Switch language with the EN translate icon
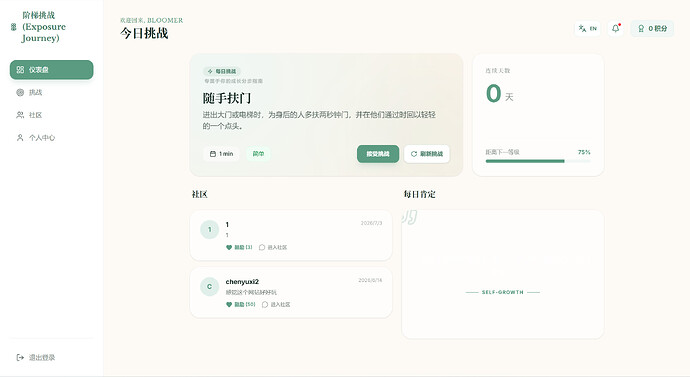Viewport: 690px width, 377px height. pyautogui.click(x=587, y=29)
